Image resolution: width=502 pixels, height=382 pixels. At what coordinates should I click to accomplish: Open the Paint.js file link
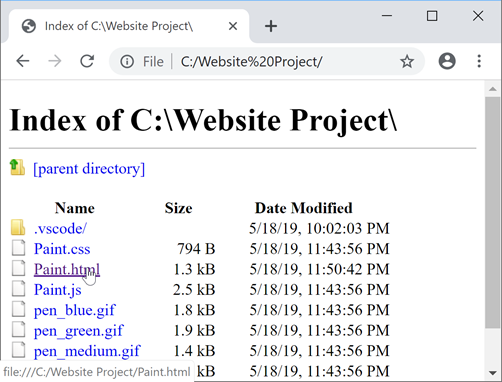click(58, 290)
